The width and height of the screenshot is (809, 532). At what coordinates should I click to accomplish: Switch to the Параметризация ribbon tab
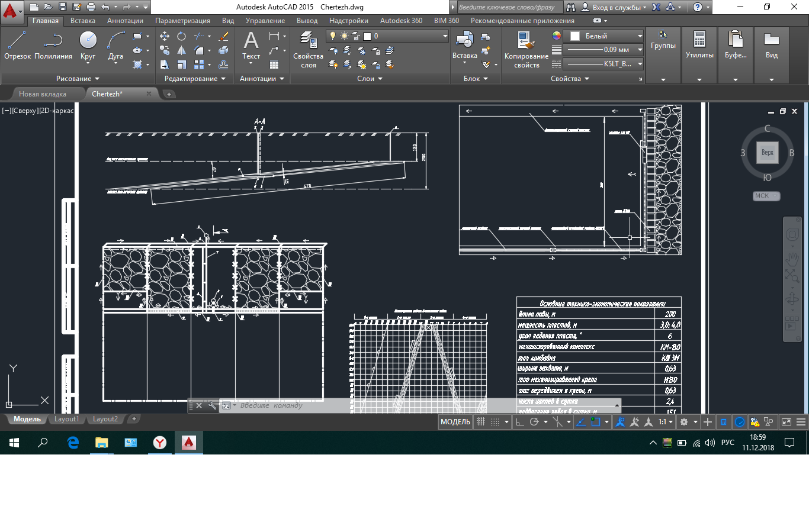182,21
